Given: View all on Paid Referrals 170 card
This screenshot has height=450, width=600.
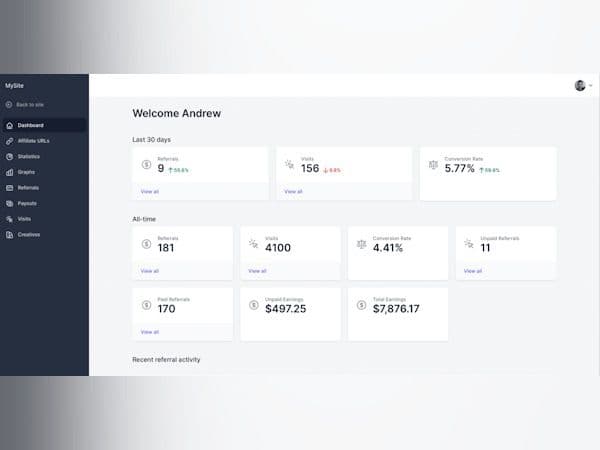Looking at the screenshot, I should tap(150, 332).
